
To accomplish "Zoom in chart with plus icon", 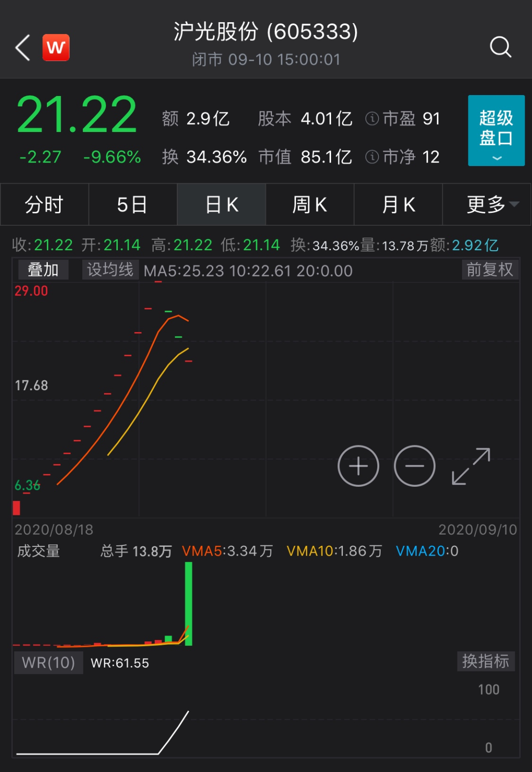I will coord(358,466).
